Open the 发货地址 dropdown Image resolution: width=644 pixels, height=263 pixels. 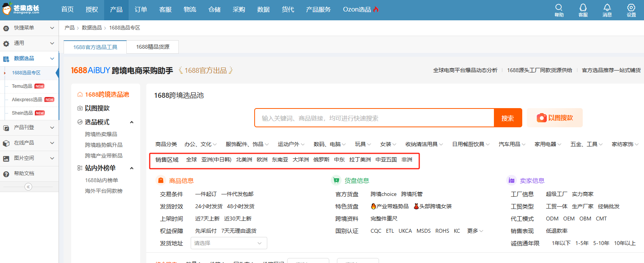(x=229, y=243)
